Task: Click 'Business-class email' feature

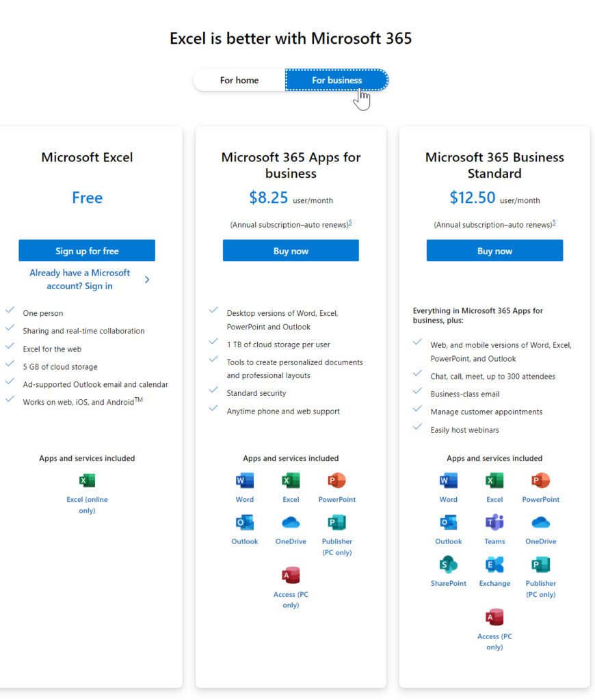Action: tap(465, 394)
